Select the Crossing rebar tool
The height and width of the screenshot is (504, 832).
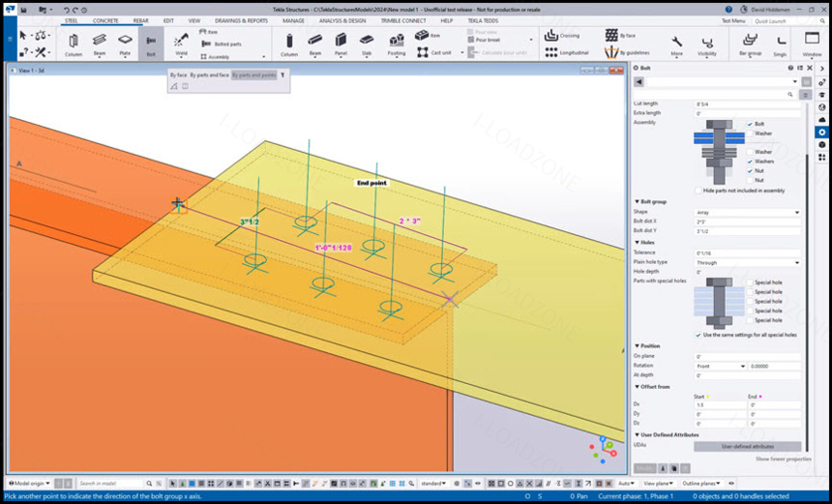click(x=562, y=36)
